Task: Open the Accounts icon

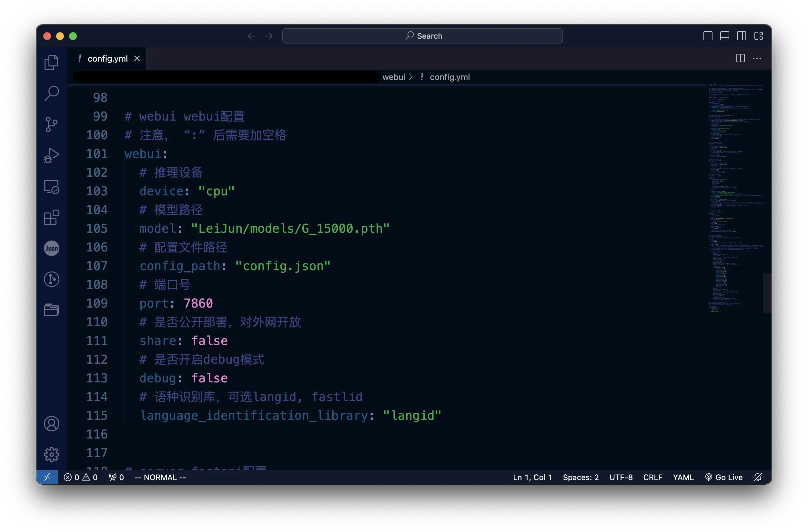Action: click(52, 424)
